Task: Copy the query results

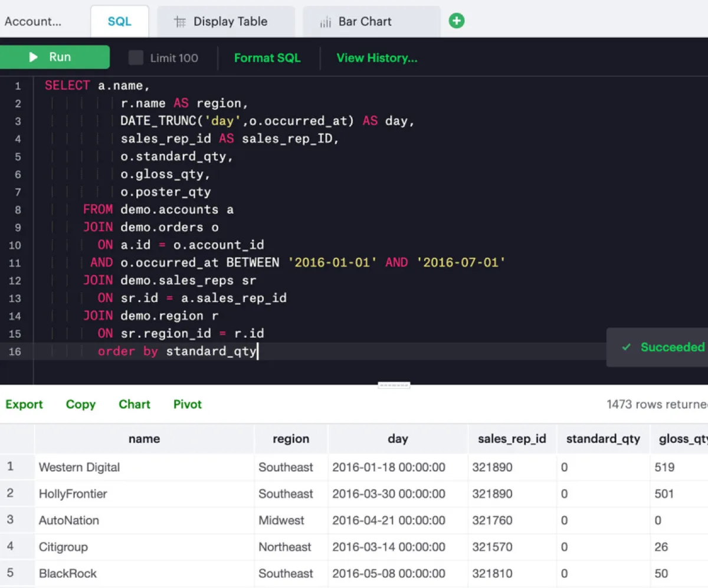Action: point(80,404)
